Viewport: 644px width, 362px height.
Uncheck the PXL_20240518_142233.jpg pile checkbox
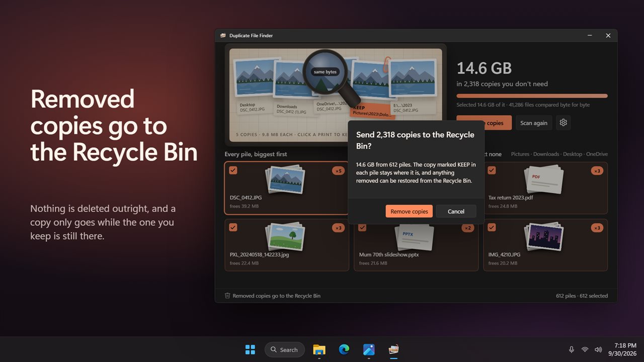pos(233,227)
